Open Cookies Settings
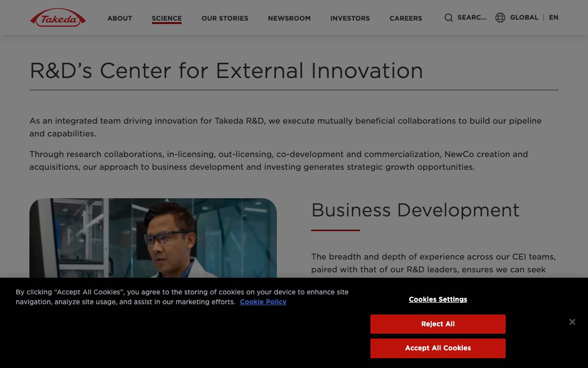 click(x=438, y=299)
